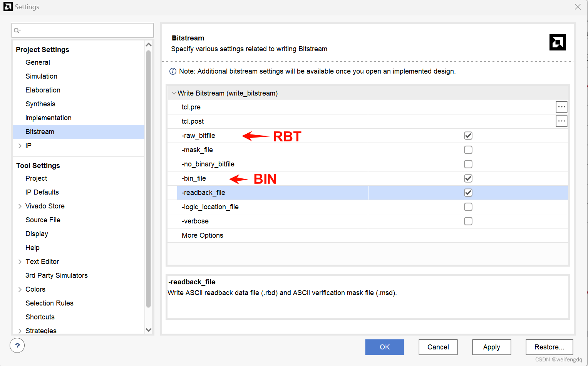Open Project under Tool Settings

tap(36, 178)
